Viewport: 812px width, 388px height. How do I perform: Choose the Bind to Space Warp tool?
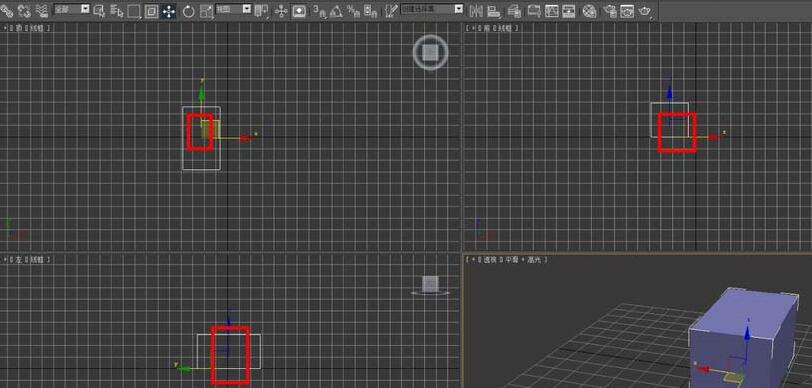pos(42,10)
